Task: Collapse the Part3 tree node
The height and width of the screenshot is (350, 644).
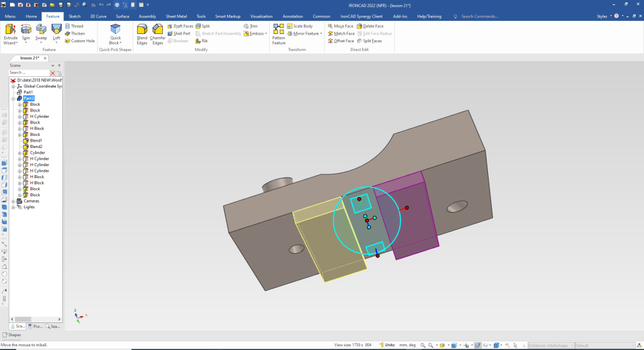Action: 13,98
